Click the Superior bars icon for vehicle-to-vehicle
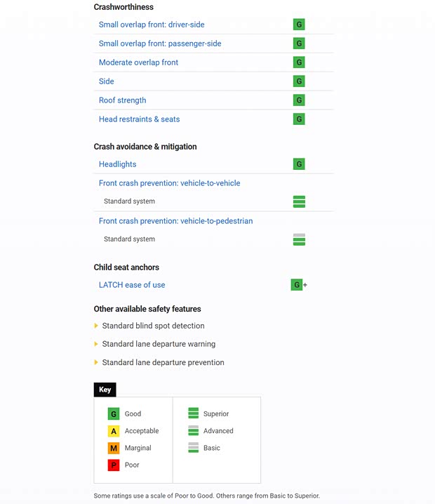 coord(299,201)
